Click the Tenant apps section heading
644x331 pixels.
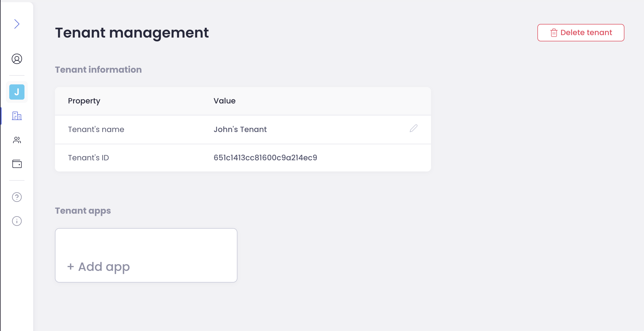(83, 211)
